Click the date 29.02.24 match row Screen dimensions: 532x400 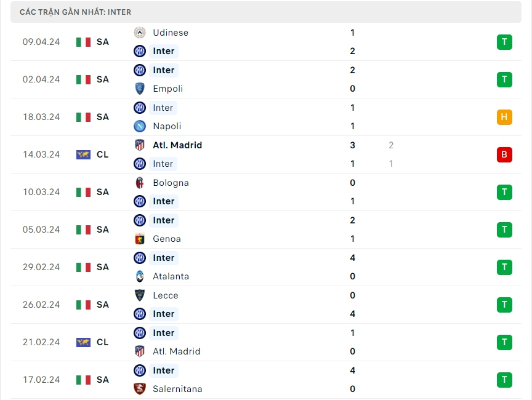pos(41,267)
